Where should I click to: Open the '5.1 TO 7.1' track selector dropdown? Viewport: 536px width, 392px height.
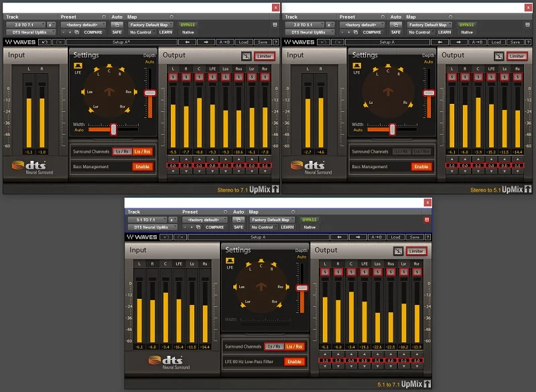147,220
